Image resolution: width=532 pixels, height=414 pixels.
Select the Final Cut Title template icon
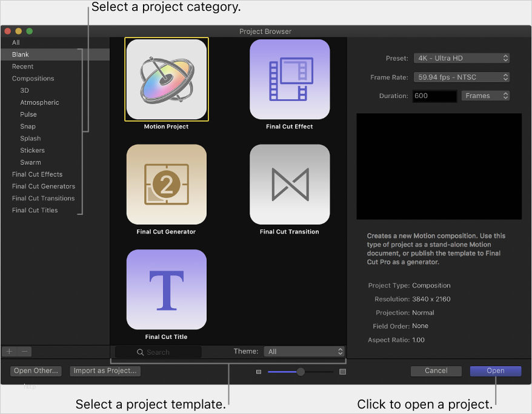(166, 289)
